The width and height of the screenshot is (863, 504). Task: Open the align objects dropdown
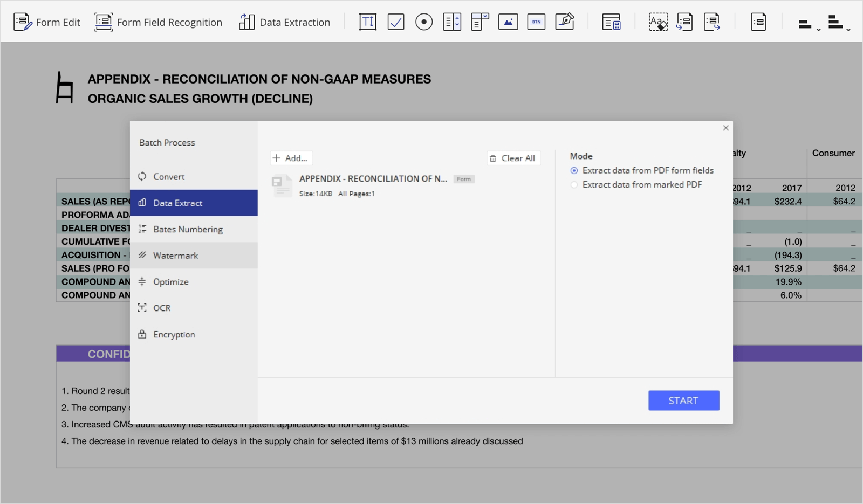[809, 24]
